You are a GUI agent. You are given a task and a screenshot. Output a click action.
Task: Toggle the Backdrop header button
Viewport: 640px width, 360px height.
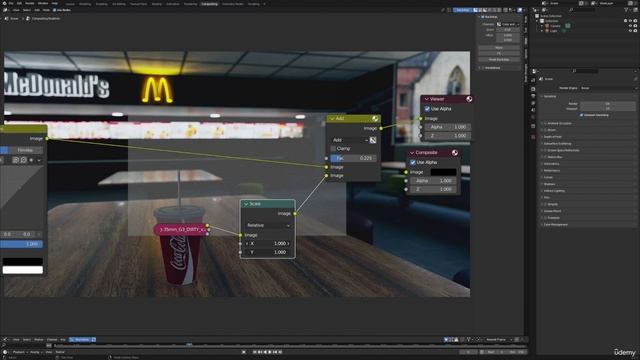462,10
